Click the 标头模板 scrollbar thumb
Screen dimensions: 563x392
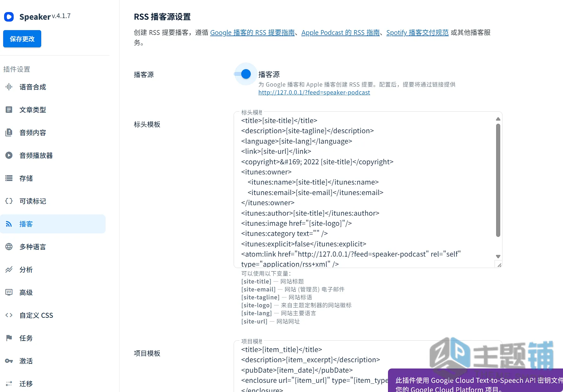pyautogui.click(x=498, y=180)
